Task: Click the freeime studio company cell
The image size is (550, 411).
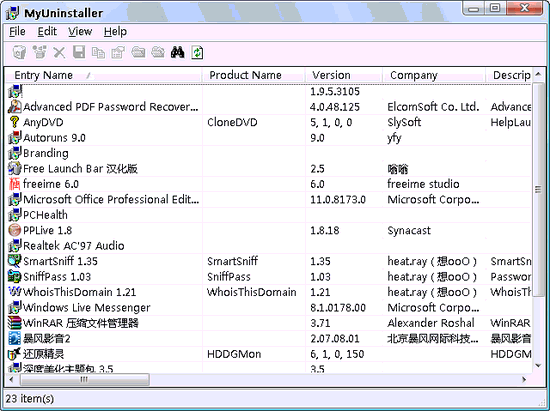Action: point(423,184)
